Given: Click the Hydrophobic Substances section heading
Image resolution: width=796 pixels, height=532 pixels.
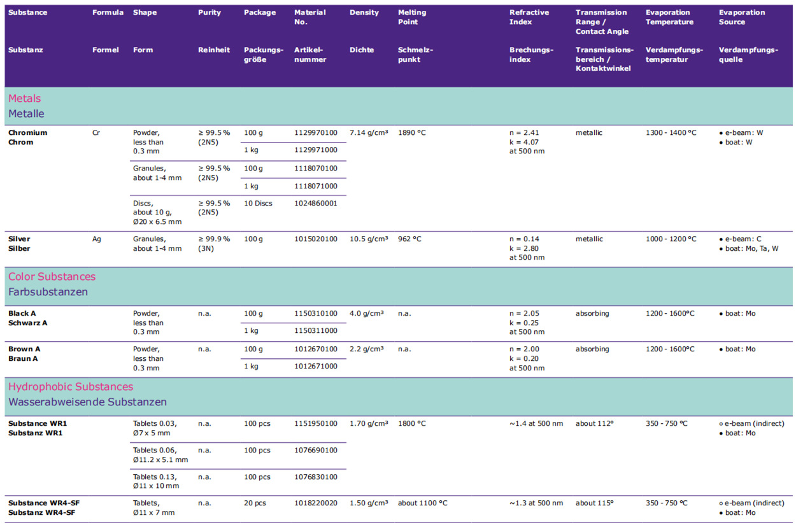Looking at the screenshot, I should [71, 387].
